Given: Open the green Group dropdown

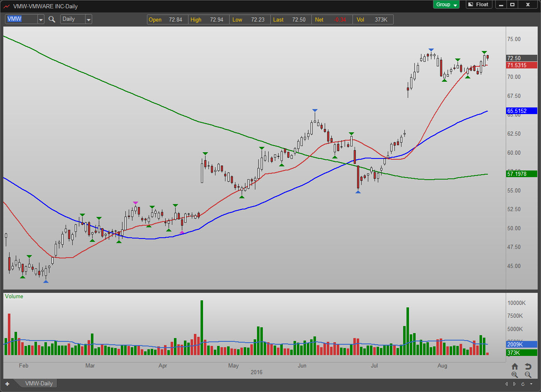Looking at the screenshot, I should click(x=446, y=5).
